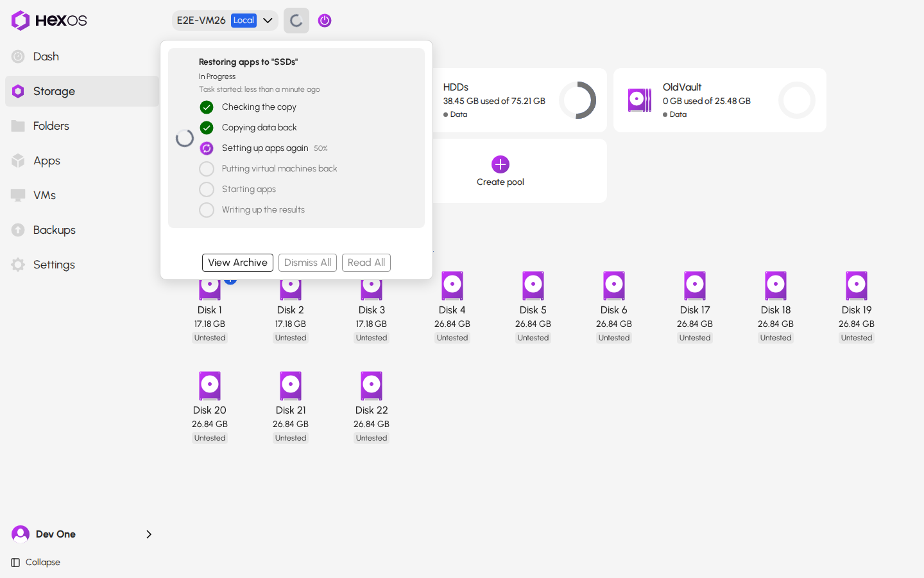Open Folders in the sidebar
The height and width of the screenshot is (578, 924).
pyautogui.click(x=82, y=126)
